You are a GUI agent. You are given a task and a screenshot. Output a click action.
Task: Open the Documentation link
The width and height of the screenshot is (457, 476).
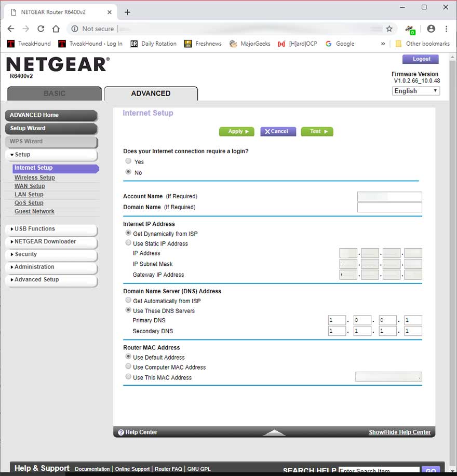(92, 469)
